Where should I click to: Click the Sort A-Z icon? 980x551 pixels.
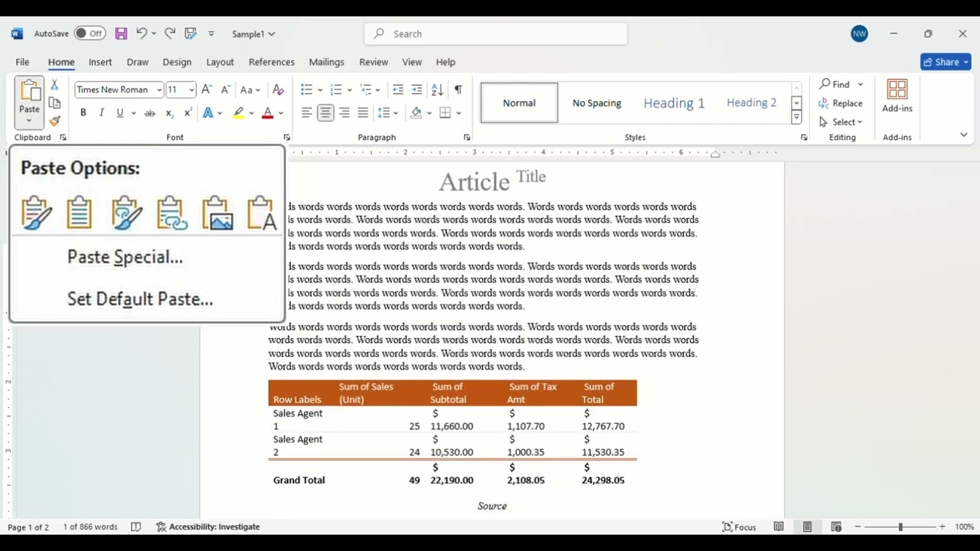437,90
